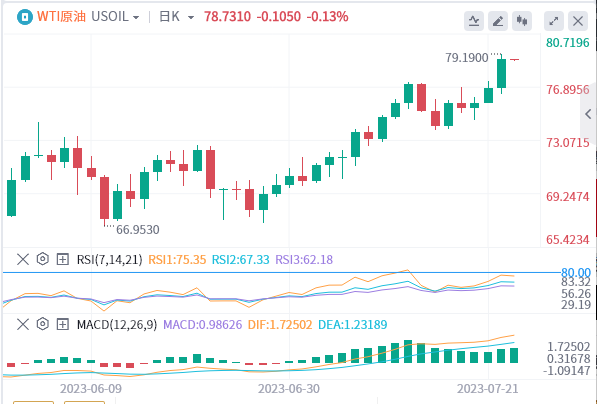Image resolution: width=597 pixels, height=404 pixels.
Task: Open the indicator line chart icon
Action: tap(474, 21)
